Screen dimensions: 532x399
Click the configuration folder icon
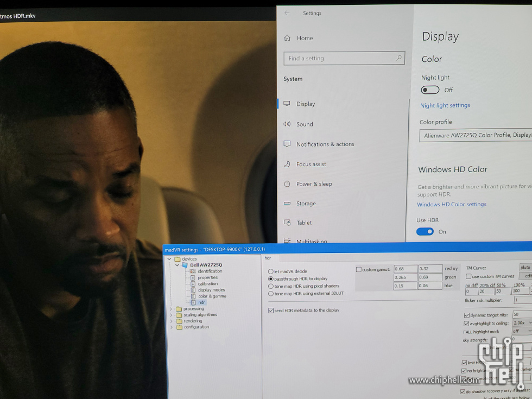179,327
